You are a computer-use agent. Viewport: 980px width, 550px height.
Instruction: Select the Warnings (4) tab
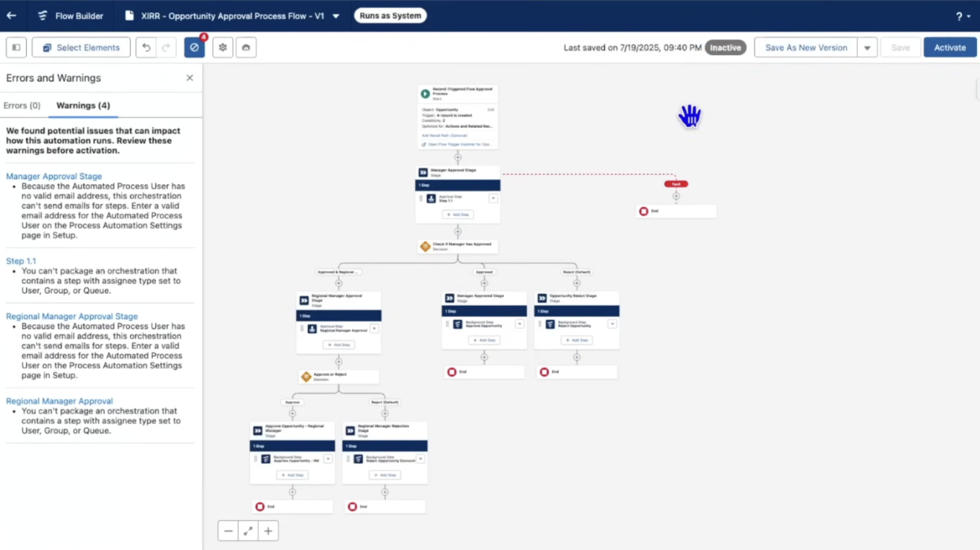click(83, 106)
